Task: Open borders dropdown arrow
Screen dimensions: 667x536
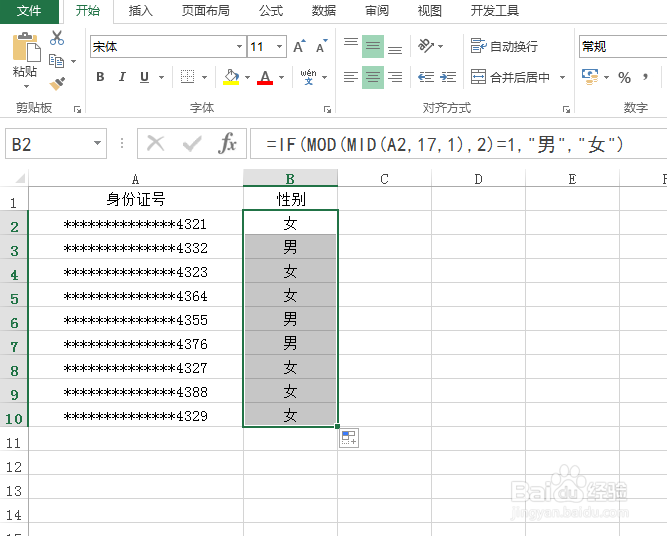Action: pos(204,77)
